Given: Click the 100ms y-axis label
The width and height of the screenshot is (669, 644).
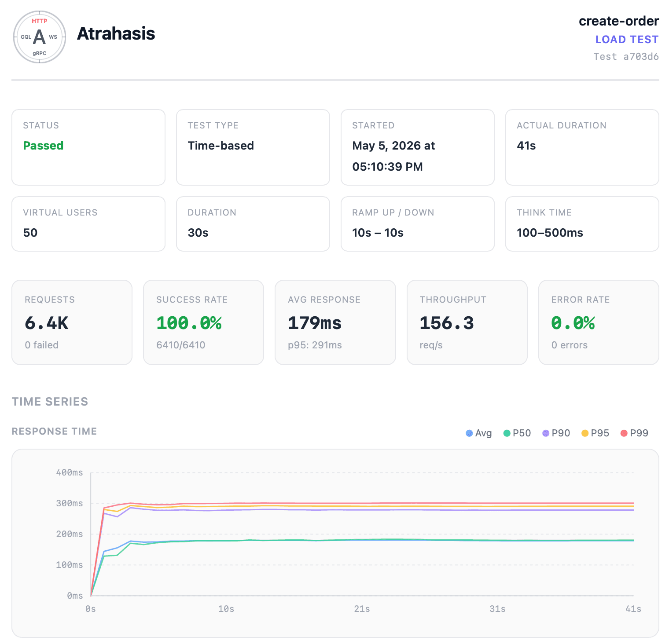Looking at the screenshot, I should [x=70, y=565].
